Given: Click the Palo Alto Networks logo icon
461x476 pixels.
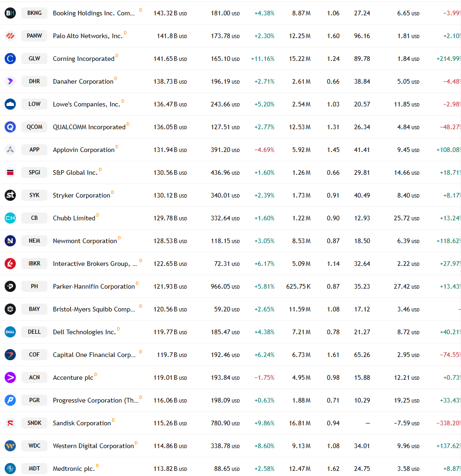Looking at the screenshot, I should tap(10, 36).
